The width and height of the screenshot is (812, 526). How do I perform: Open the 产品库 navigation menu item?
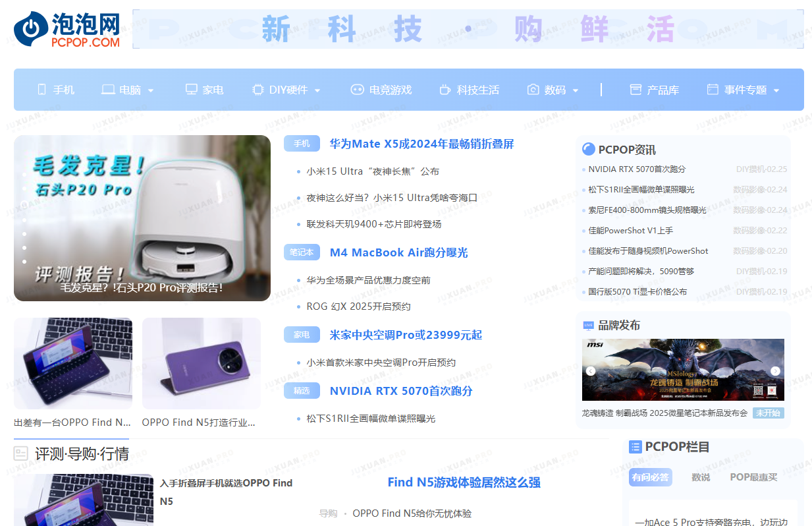[x=663, y=90]
